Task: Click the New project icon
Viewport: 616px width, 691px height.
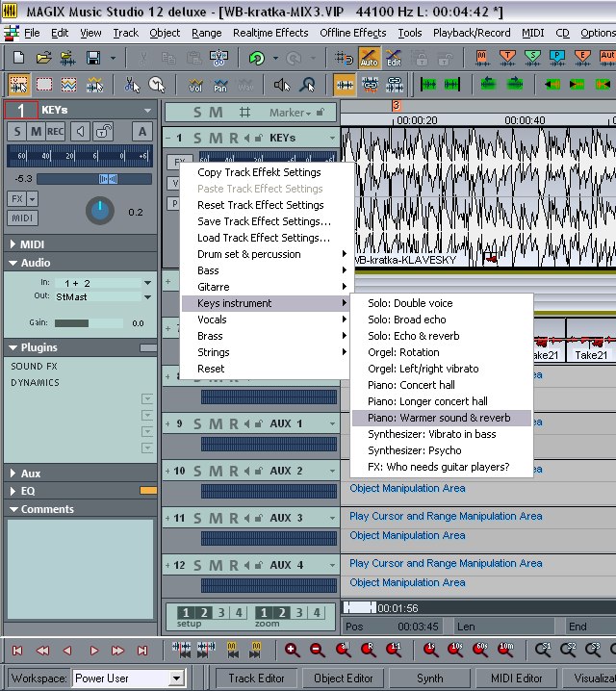Action: (x=18, y=59)
